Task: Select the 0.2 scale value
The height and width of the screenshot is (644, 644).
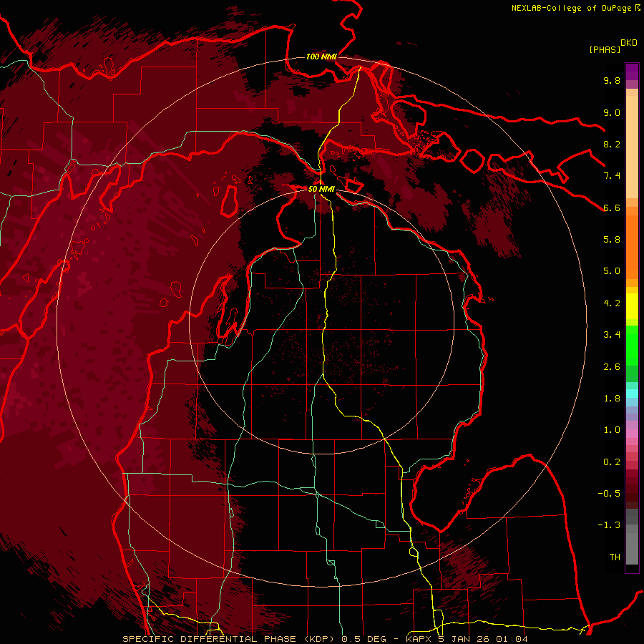Action: pos(612,462)
